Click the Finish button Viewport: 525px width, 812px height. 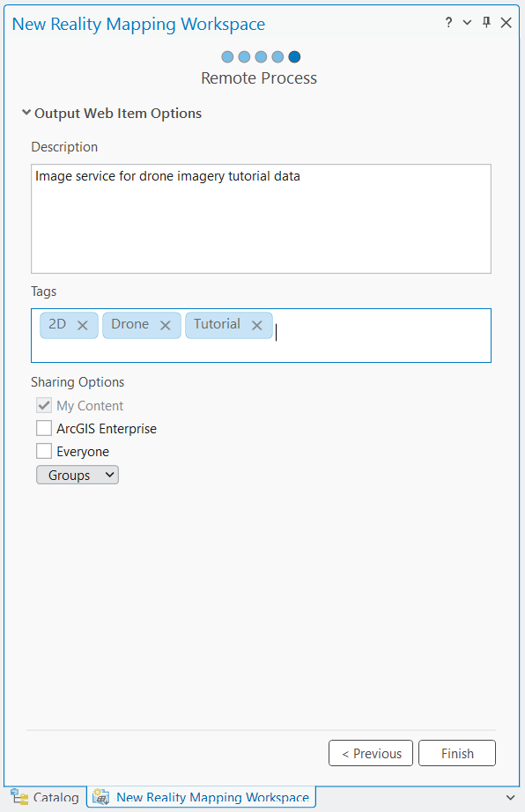click(x=457, y=753)
